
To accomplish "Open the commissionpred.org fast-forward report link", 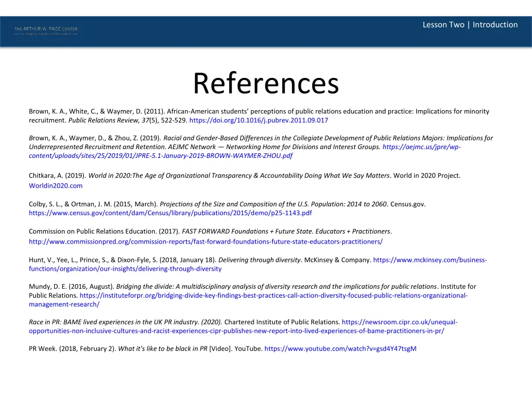I will click(206, 242).
